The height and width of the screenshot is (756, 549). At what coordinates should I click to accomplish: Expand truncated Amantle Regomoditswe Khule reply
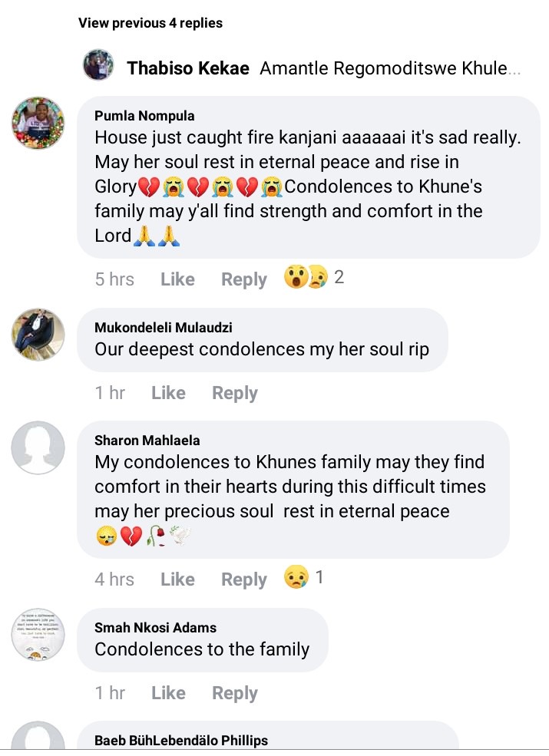390,68
